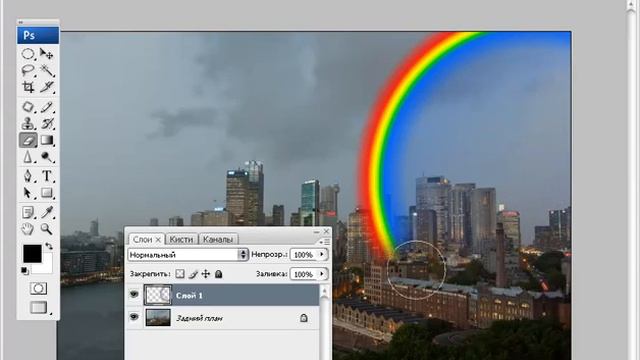Select the Eraser tool

click(28, 140)
